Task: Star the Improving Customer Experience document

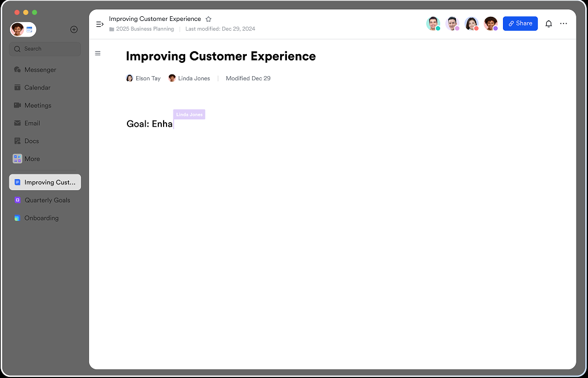Action: tap(208, 19)
